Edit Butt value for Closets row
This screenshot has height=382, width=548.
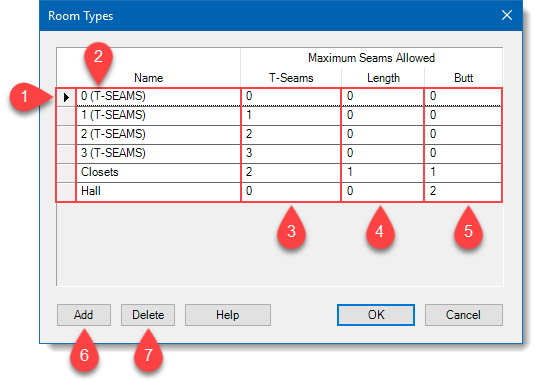click(x=463, y=172)
